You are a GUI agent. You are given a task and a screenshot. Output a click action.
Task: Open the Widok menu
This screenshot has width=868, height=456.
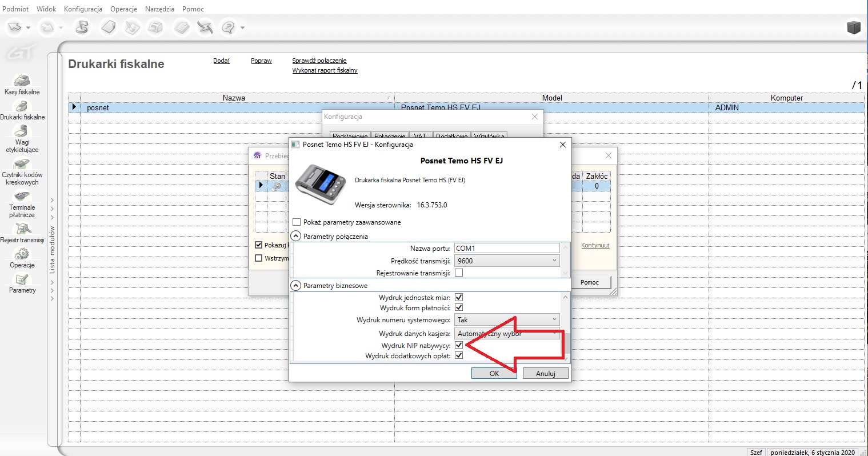point(46,9)
